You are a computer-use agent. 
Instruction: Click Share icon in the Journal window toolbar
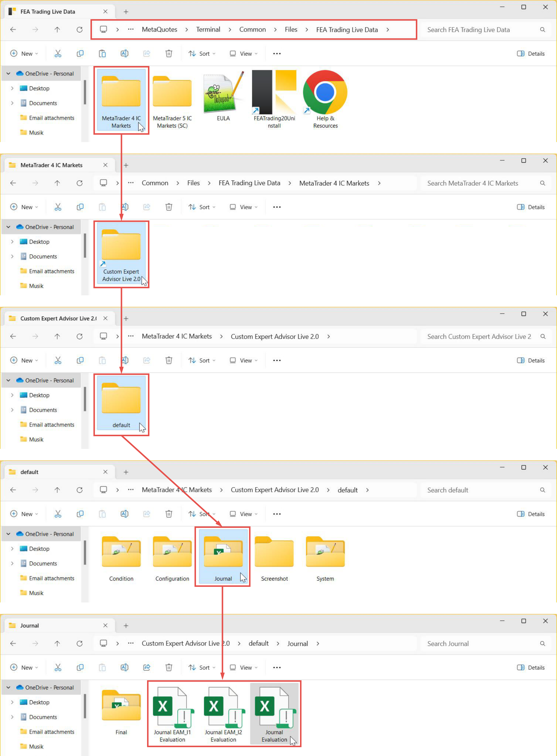147,667
